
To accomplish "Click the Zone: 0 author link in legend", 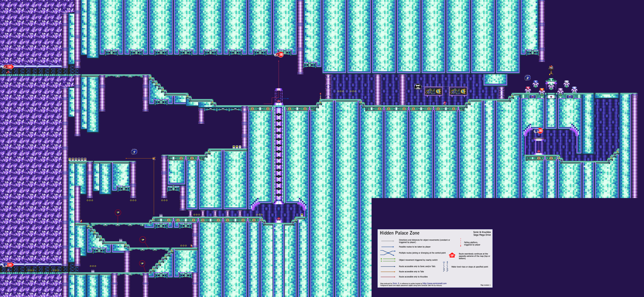I will click(x=396, y=283).
